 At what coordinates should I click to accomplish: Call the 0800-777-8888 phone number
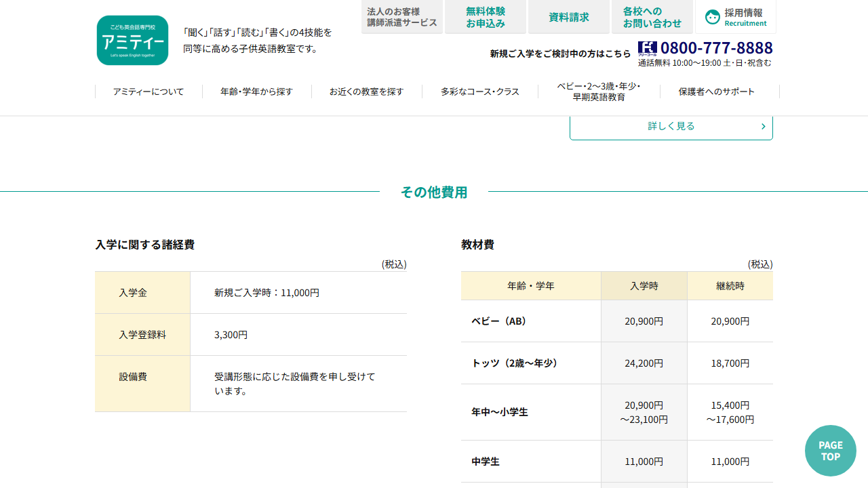click(716, 48)
